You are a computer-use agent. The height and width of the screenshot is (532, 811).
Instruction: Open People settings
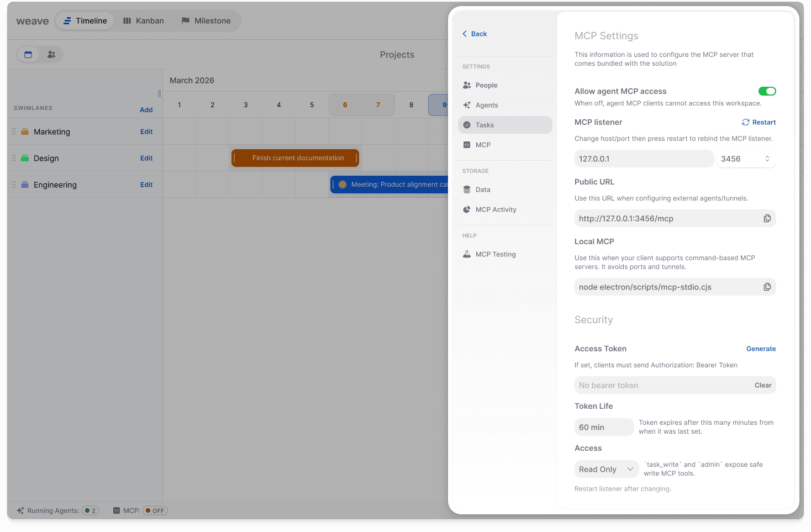click(x=505, y=85)
